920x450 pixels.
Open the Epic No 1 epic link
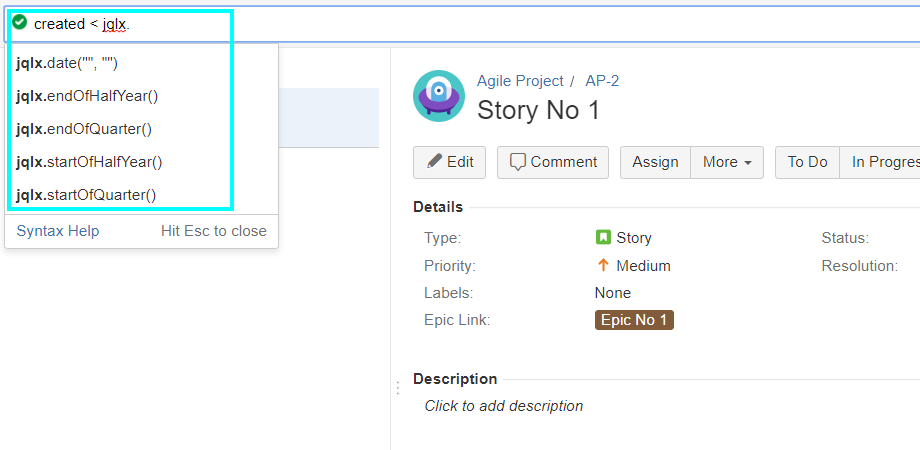point(634,320)
